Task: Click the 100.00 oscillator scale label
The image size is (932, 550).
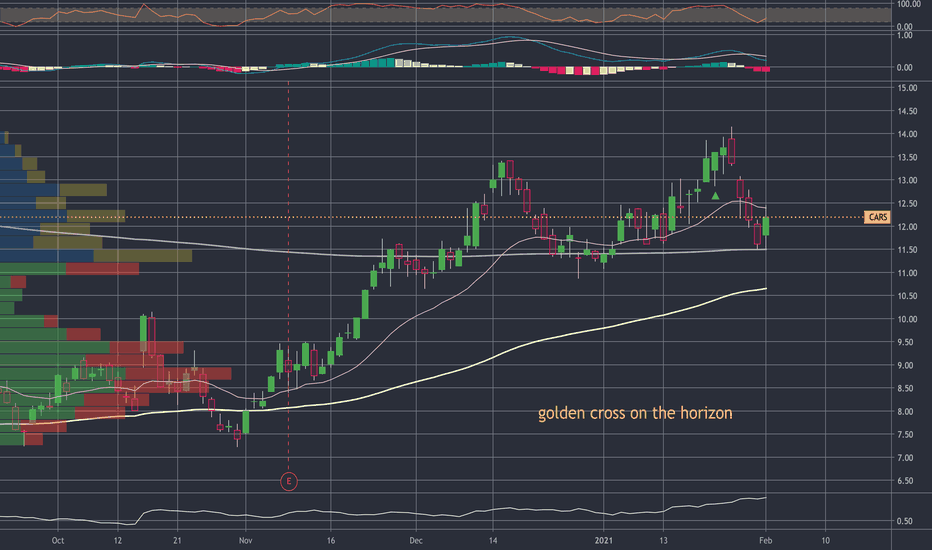Action: (909, 4)
